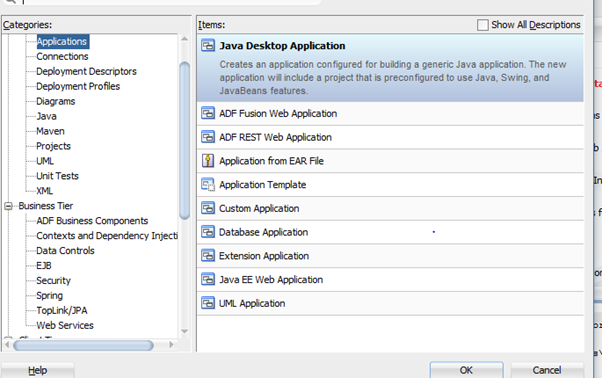Select the ADF Business Components category
This screenshot has width=602, height=378.
[x=92, y=221]
